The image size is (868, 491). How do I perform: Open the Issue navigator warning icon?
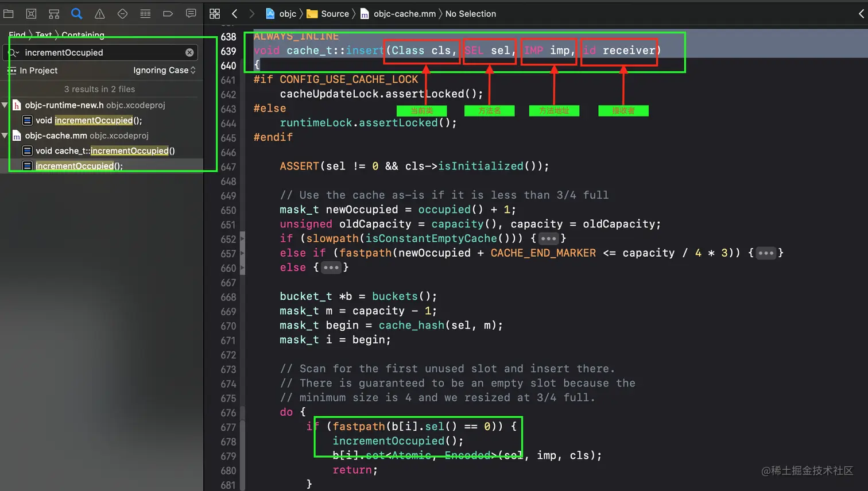coord(99,14)
